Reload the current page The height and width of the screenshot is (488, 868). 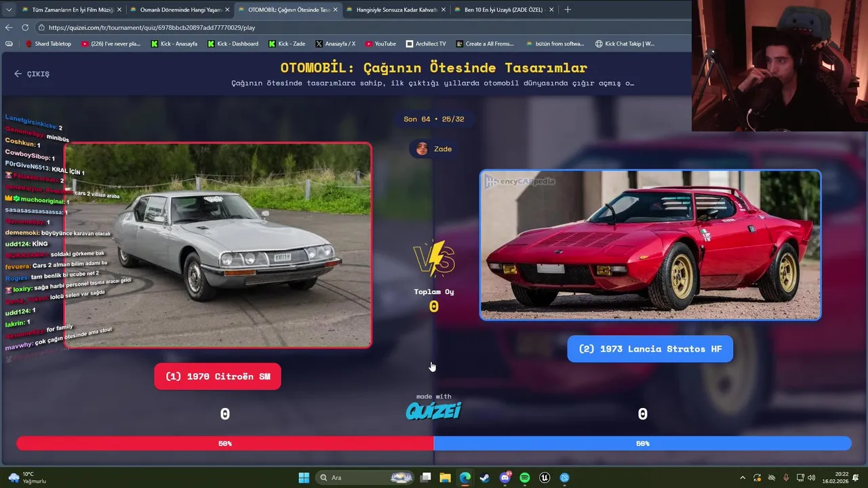pyautogui.click(x=25, y=27)
